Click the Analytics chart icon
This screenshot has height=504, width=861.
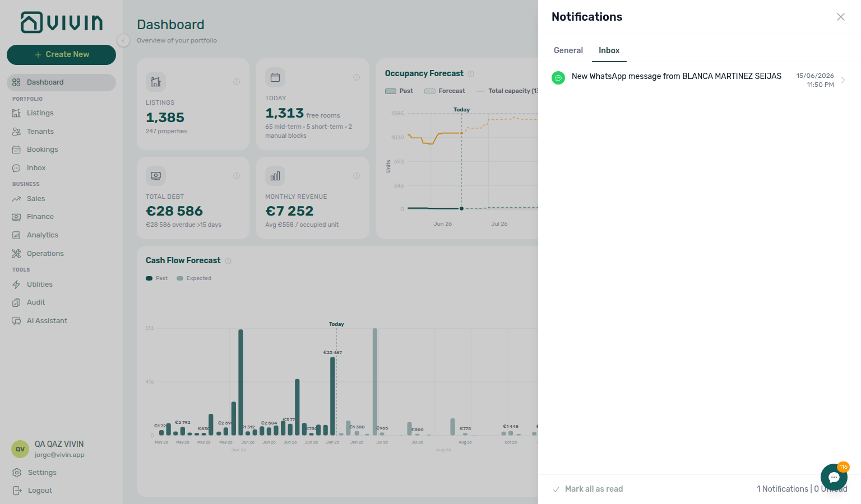point(16,235)
